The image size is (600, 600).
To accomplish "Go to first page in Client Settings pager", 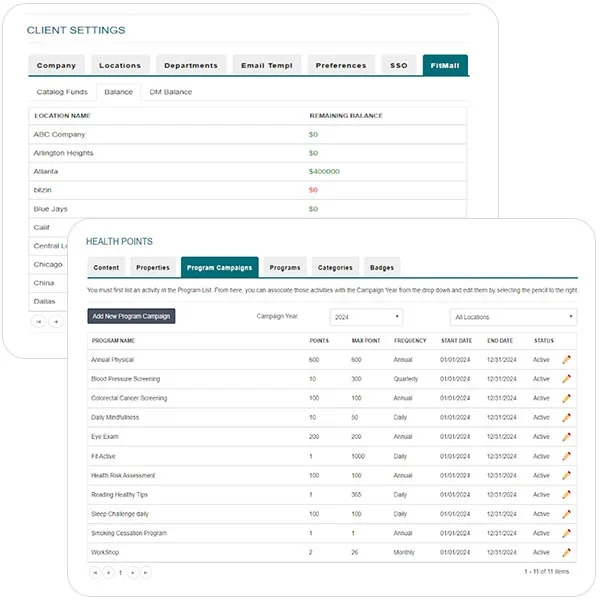I will coord(39,321).
